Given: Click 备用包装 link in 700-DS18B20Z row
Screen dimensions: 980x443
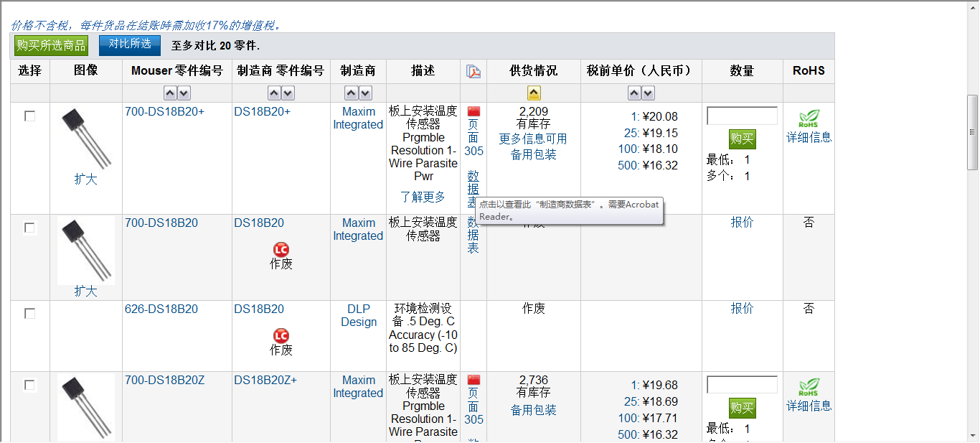Looking at the screenshot, I should click(x=533, y=410).
